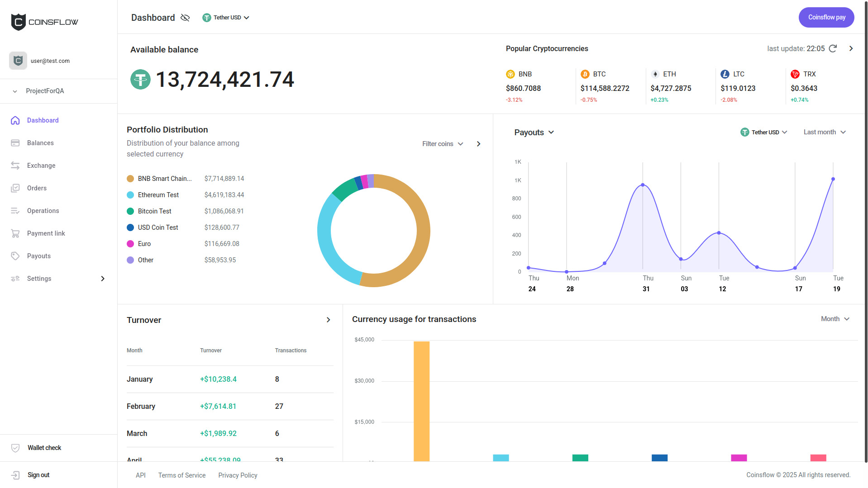Viewport: 868px width, 488px height.
Task: Click the Thu 31 payouts data point
Action: [643, 185]
